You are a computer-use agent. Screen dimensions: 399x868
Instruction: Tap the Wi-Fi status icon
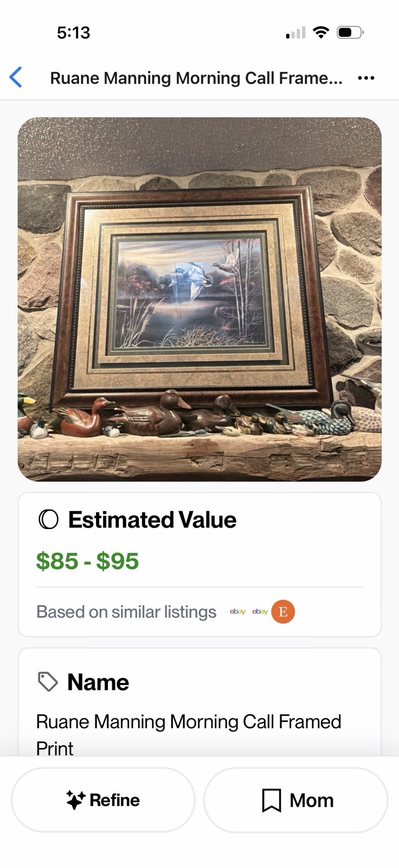pyautogui.click(x=321, y=33)
